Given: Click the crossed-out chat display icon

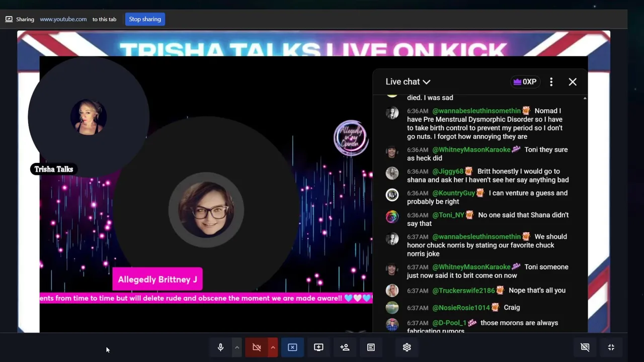Looking at the screenshot, I should tap(585, 347).
